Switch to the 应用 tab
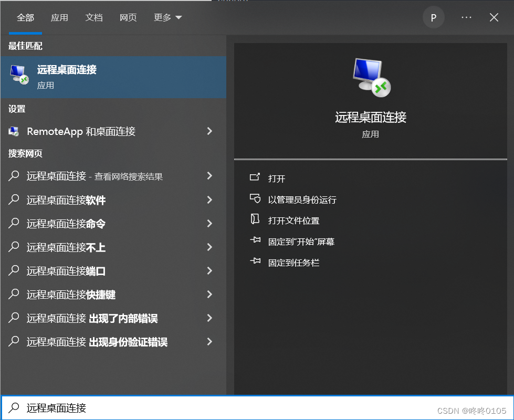This screenshot has width=514, height=420. coord(59,17)
